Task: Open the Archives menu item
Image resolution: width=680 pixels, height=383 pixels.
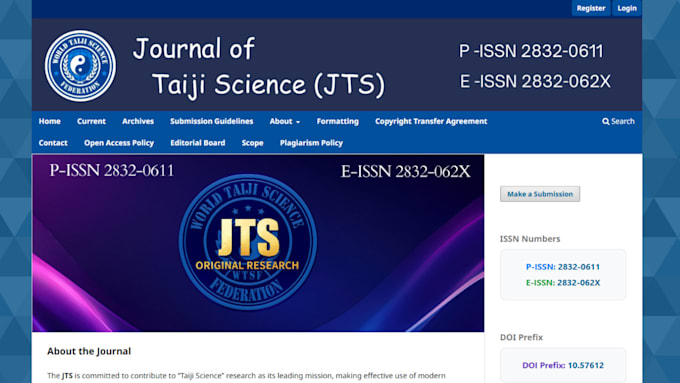Action: 138,121
